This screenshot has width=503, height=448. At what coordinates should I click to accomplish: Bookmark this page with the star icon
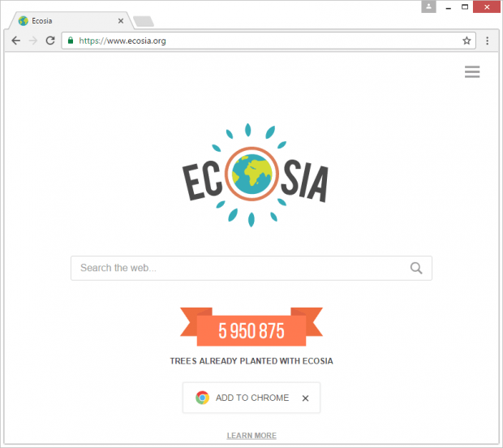(466, 41)
